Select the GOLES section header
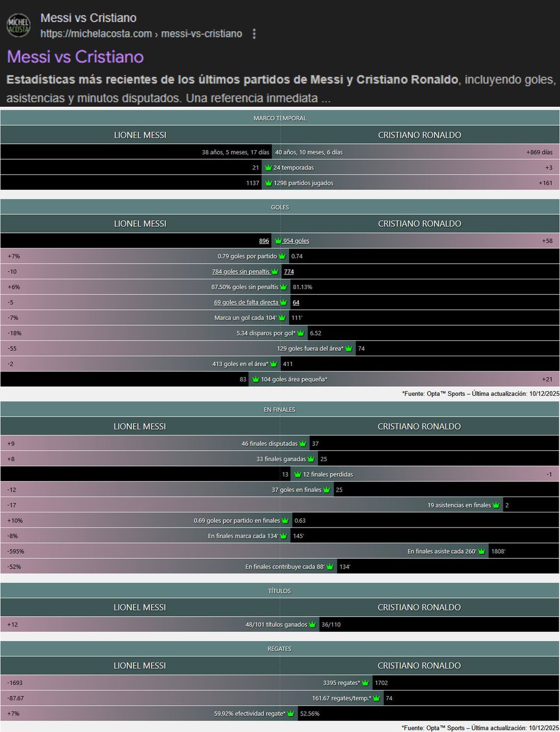 [x=280, y=207]
